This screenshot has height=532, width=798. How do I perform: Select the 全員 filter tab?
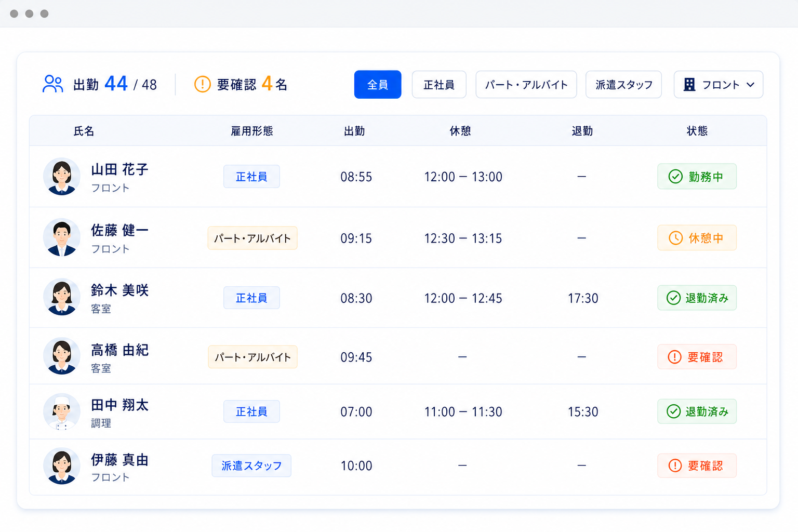point(378,85)
